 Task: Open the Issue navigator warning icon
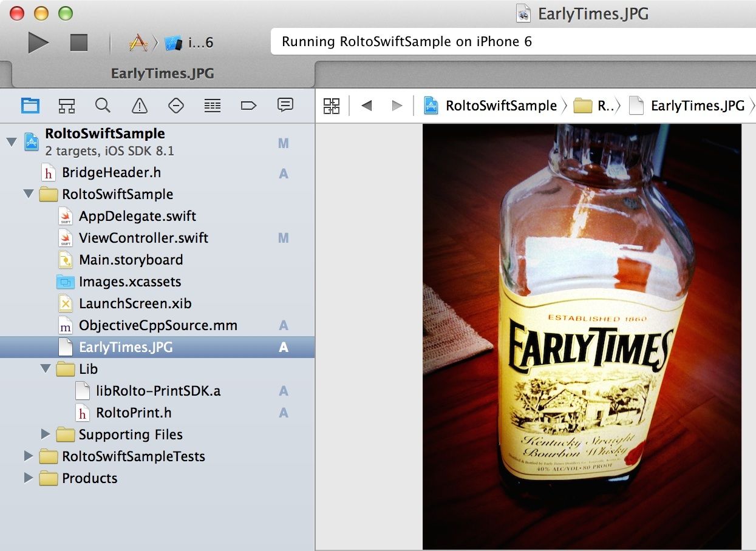[x=140, y=106]
